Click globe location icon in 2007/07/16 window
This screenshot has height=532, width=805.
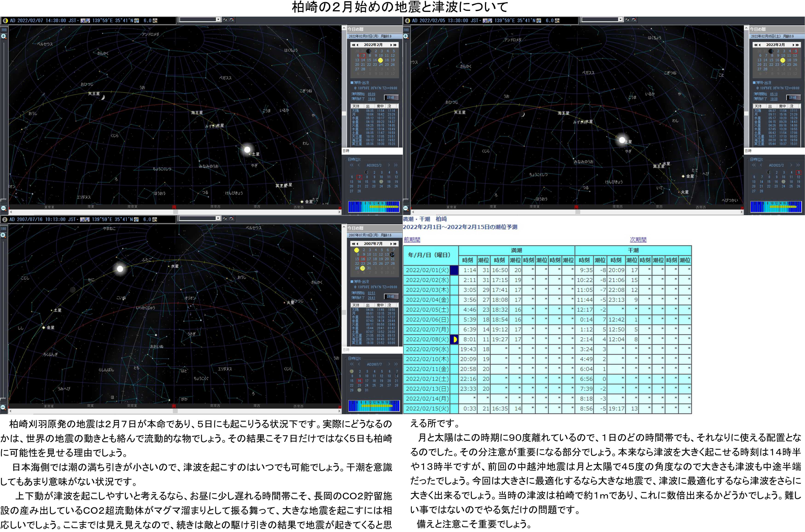coord(136,219)
